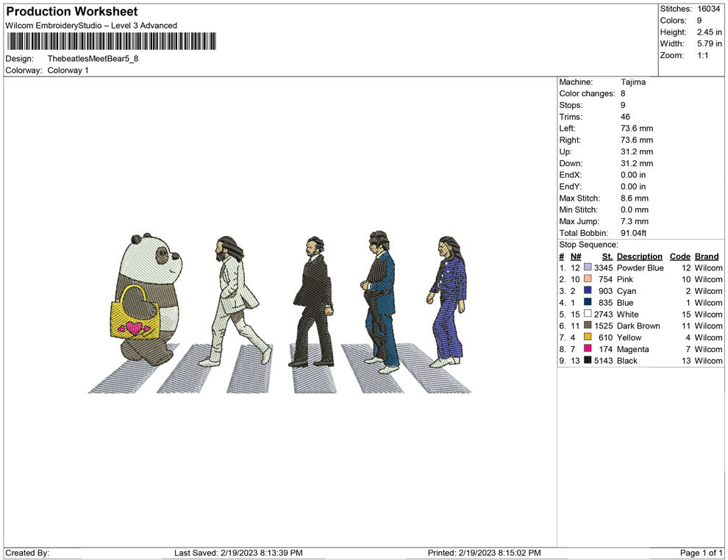Click the Dark Brown description text
728x560 pixels.
pos(638,326)
